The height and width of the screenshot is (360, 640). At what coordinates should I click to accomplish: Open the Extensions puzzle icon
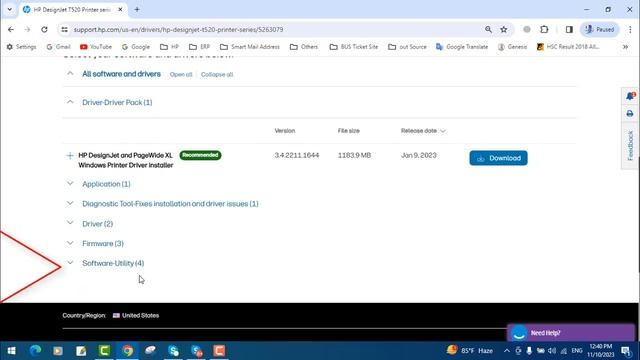pos(544,29)
